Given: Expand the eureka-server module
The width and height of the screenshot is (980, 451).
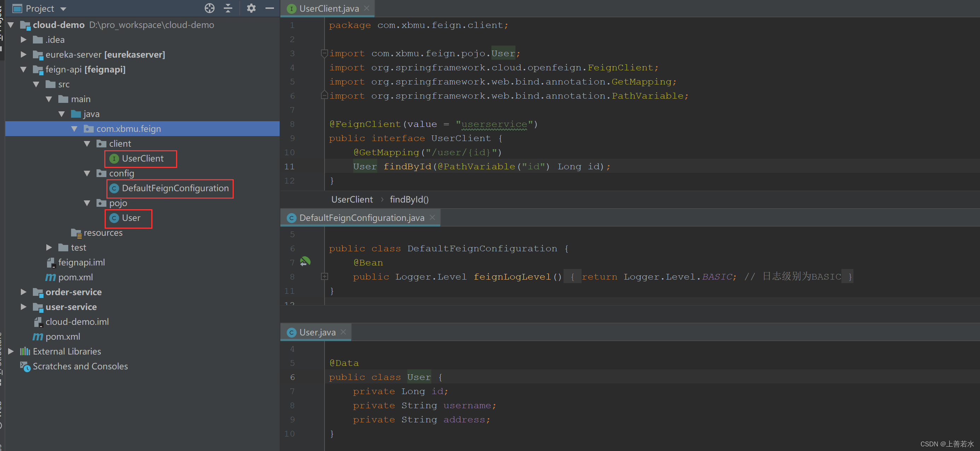Looking at the screenshot, I should [x=24, y=54].
